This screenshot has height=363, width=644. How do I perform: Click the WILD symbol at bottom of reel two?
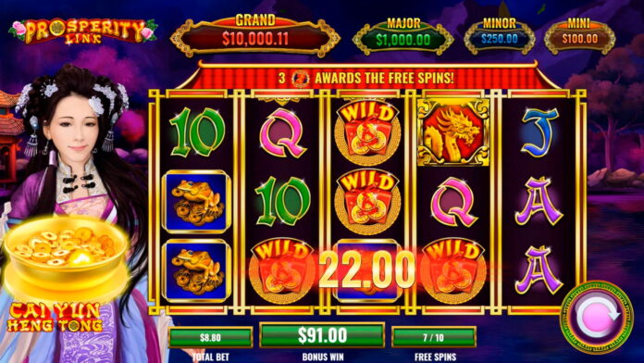[281, 271]
